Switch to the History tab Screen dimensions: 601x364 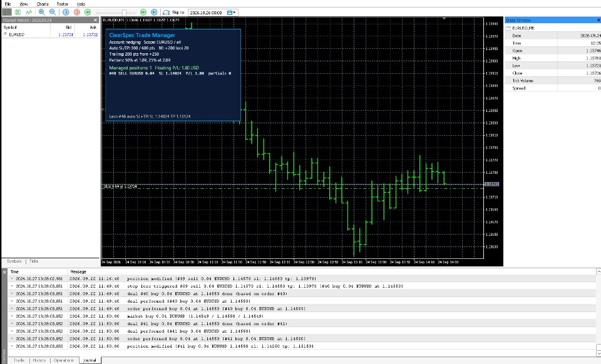click(39, 360)
